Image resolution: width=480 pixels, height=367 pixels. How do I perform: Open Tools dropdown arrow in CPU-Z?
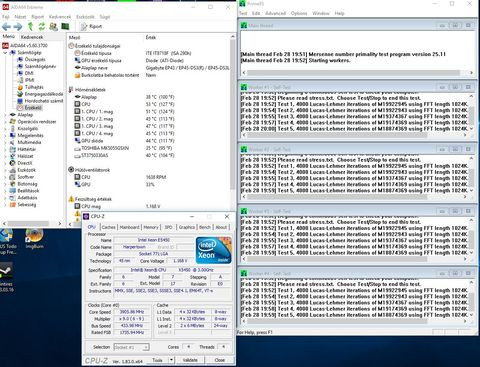pos(171,360)
